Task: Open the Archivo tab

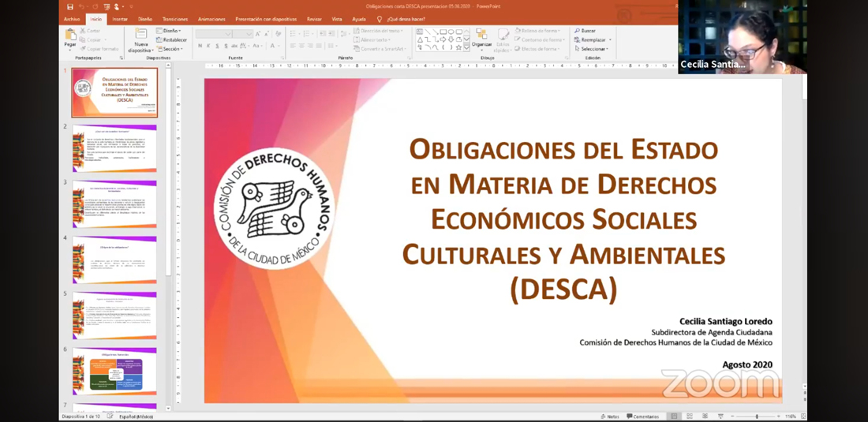Action: point(72,19)
